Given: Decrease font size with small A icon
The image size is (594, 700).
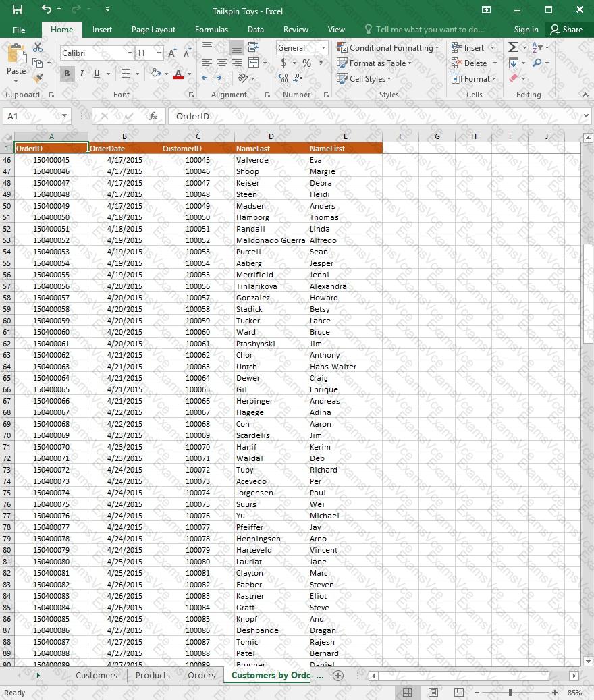Looking at the screenshot, I should (x=187, y=53).
